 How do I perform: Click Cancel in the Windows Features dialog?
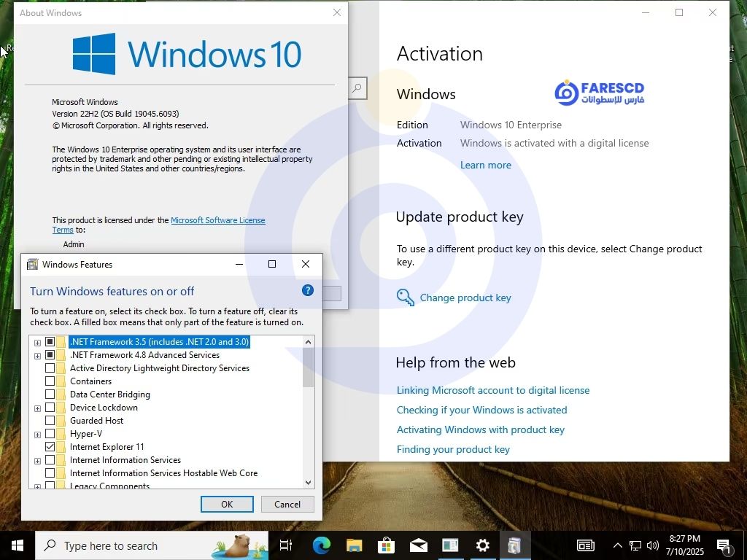point(287,505)
